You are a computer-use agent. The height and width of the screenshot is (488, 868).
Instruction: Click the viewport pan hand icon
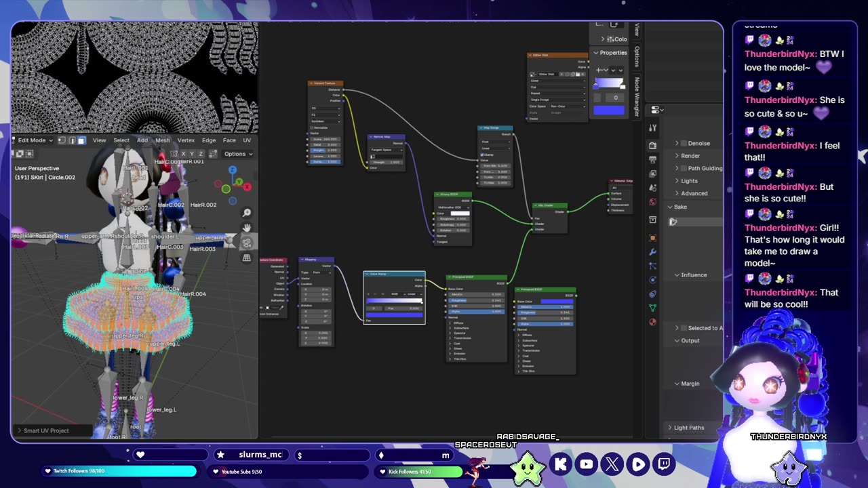247,228
